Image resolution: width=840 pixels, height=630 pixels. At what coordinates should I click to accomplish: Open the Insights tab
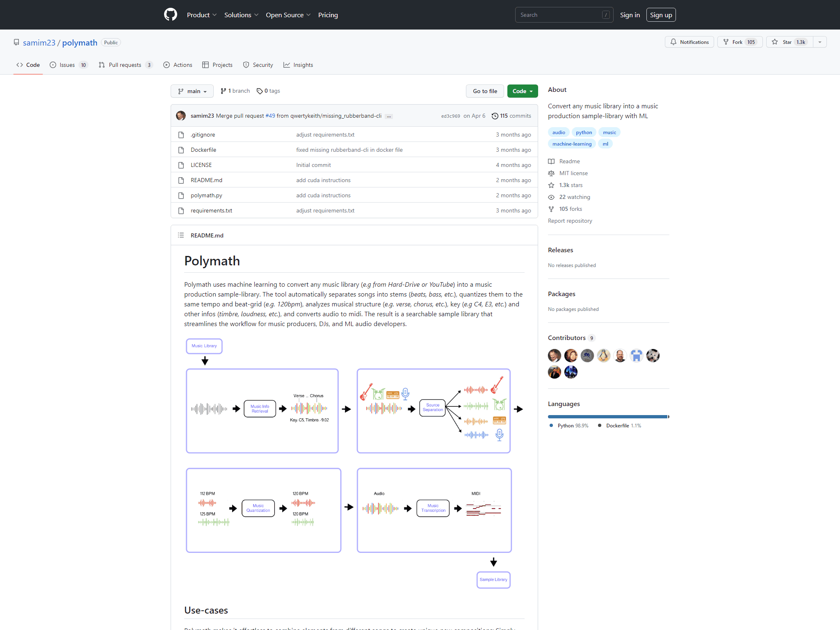pos(298,65)
